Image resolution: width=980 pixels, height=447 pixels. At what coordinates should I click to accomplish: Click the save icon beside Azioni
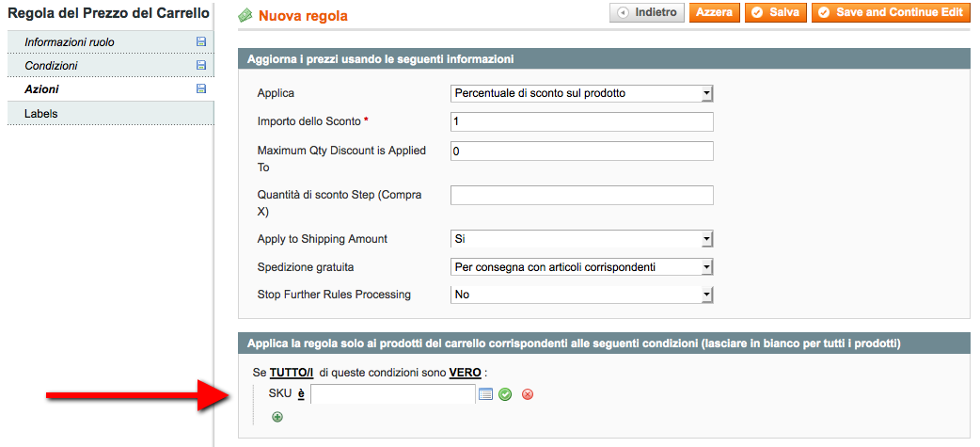(x=200, y=89)
